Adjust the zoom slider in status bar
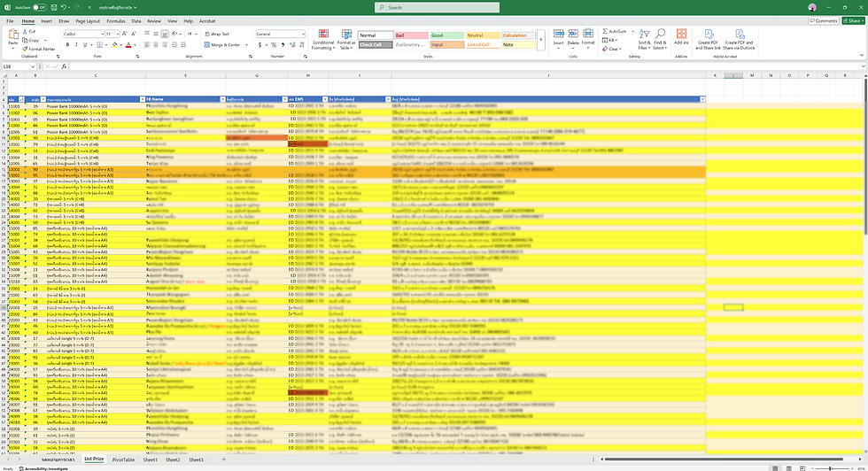The width and height of the screenshot is (868, 471). click(x=829, y=468)
